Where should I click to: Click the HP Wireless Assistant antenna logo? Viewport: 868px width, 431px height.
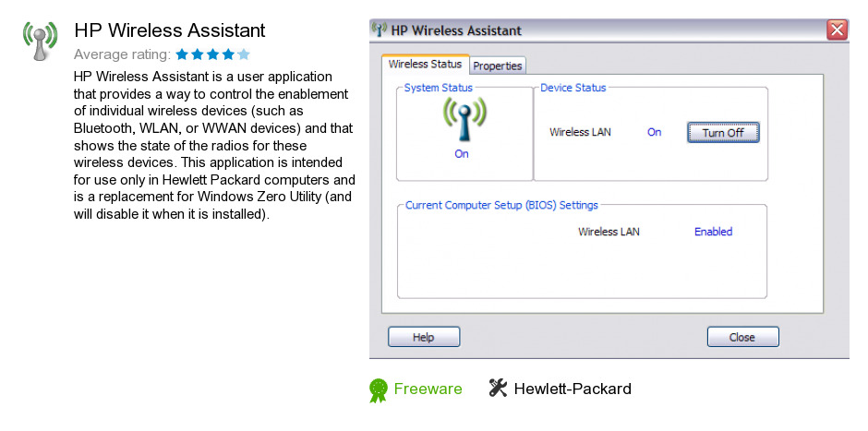point(40,41)
